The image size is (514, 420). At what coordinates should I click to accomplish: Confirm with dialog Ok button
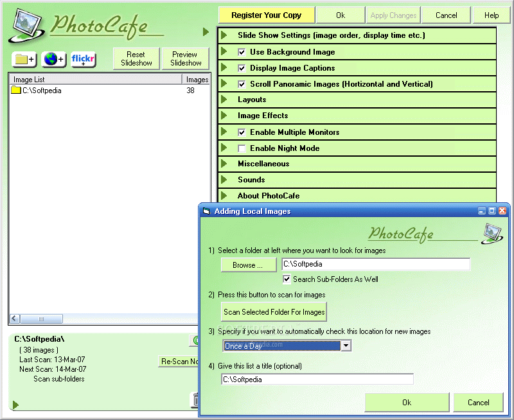pyautogui.click(x=407, y=402)
